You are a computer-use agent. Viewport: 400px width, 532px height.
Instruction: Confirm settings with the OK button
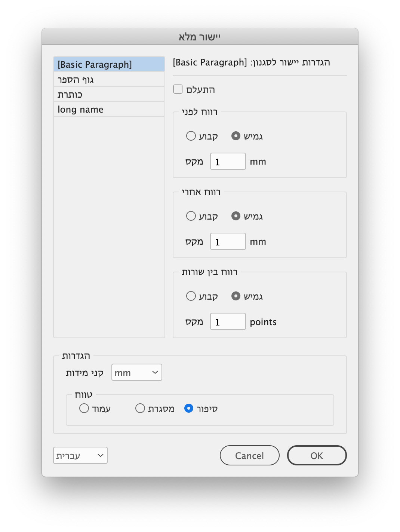(317, 455)
